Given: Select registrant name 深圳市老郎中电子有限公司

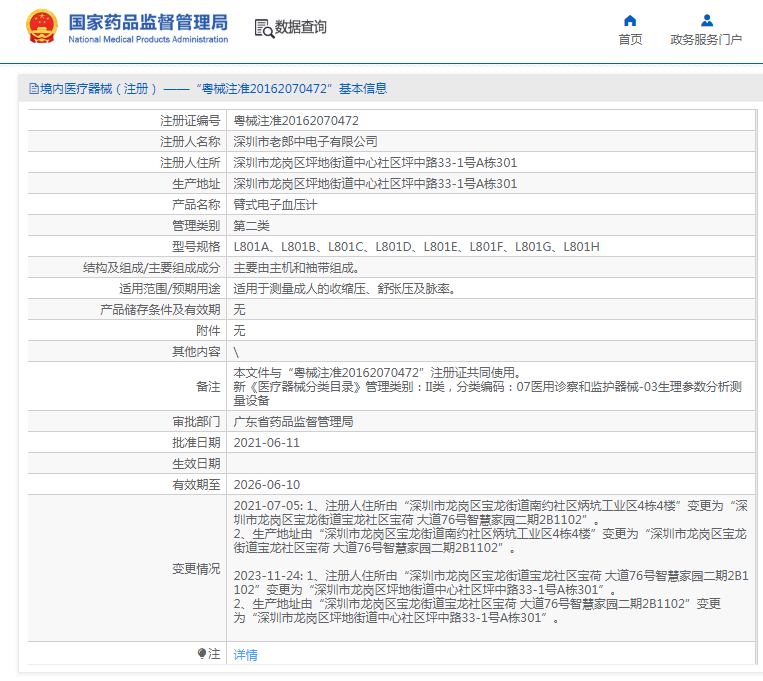Looking at the screenshot, I should click(x=305, y=142).
